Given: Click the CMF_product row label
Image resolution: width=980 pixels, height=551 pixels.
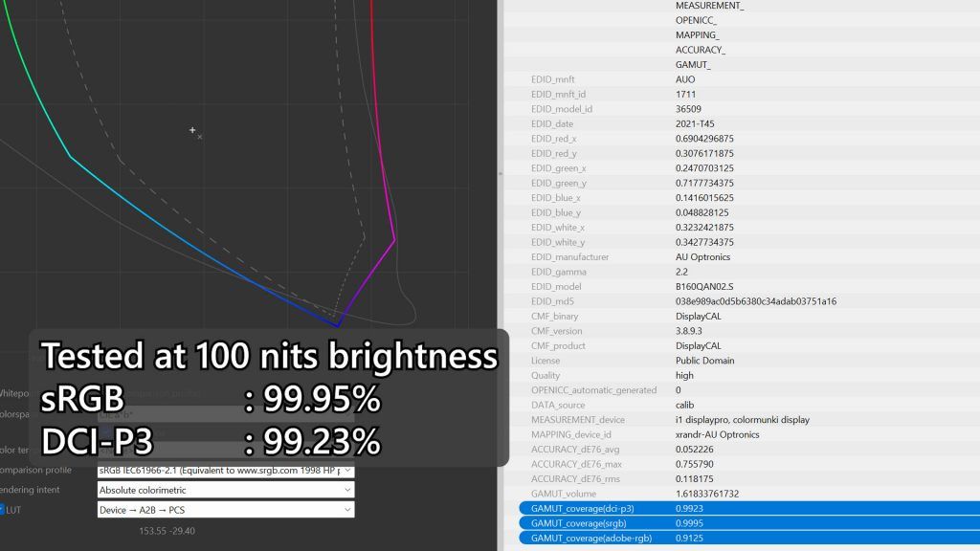Looking at the screenshot, I should pos(558,345).
